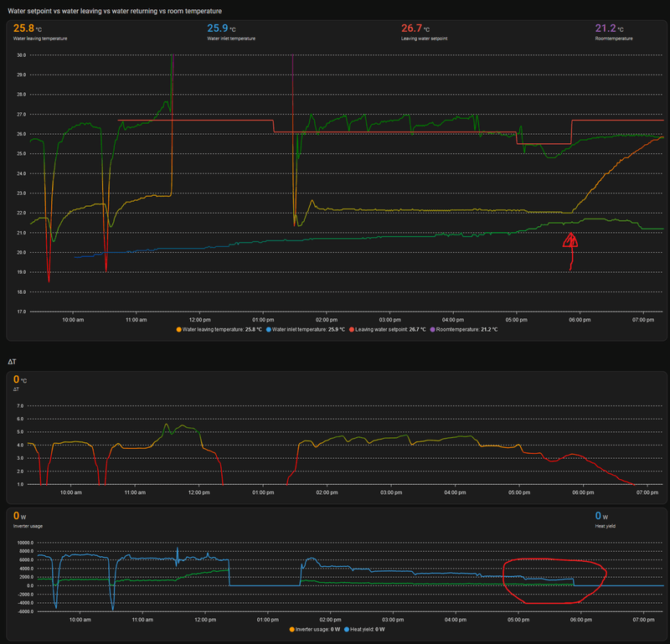
Task: Toggle the Water inlet temperature legend entry
Action: click(305, 329)
